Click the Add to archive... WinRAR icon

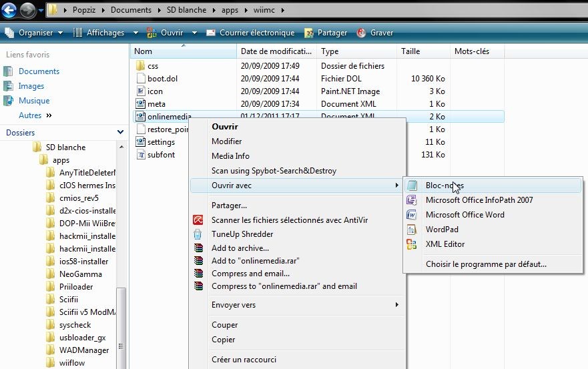(x=198, y=248)
